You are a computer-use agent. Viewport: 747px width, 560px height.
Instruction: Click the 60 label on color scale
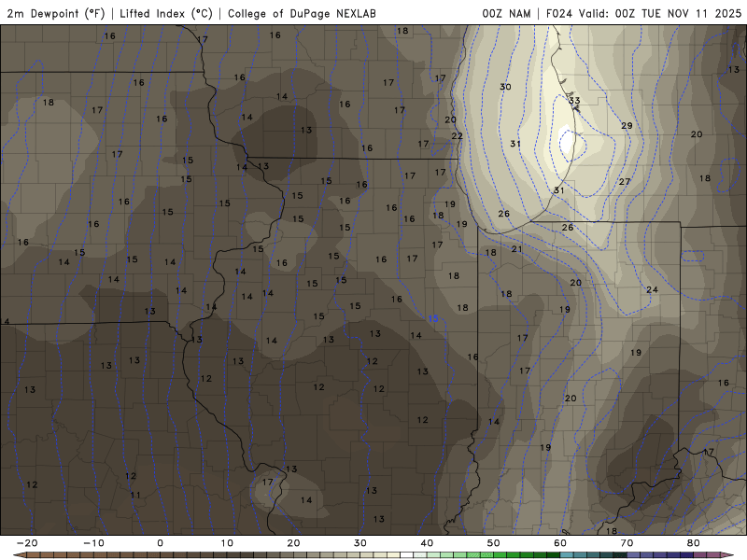coord(560,543)
